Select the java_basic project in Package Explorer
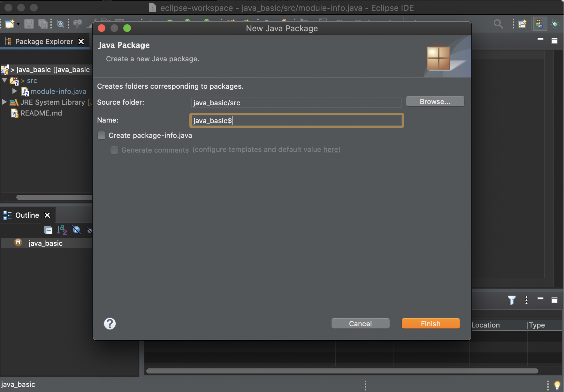The image size is (564, 392). [53, 70]
